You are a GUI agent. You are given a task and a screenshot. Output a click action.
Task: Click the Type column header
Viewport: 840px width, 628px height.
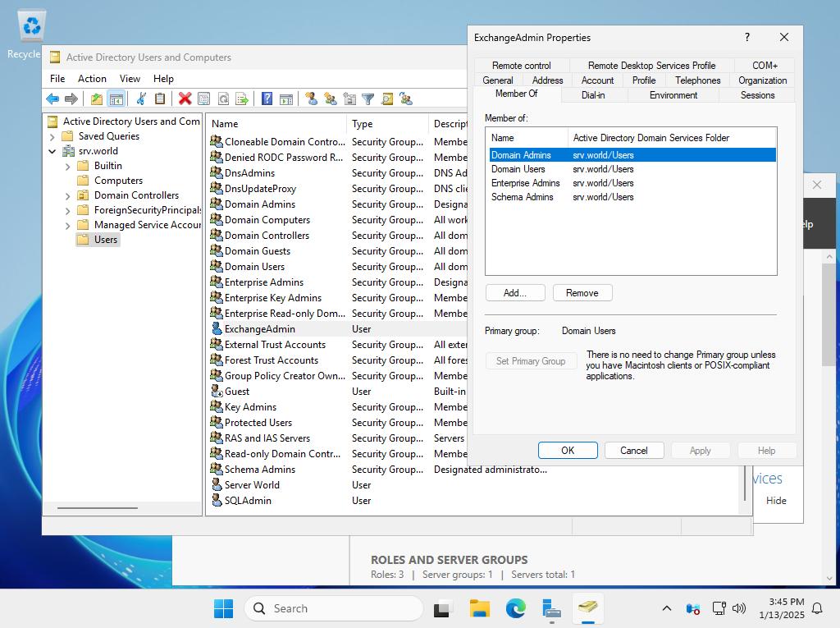[x=387, y=124]
